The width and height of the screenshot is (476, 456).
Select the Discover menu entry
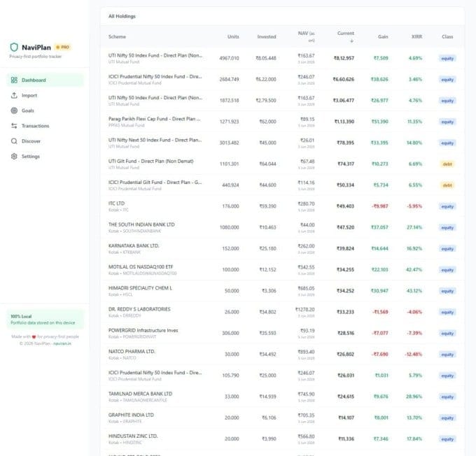45,141
